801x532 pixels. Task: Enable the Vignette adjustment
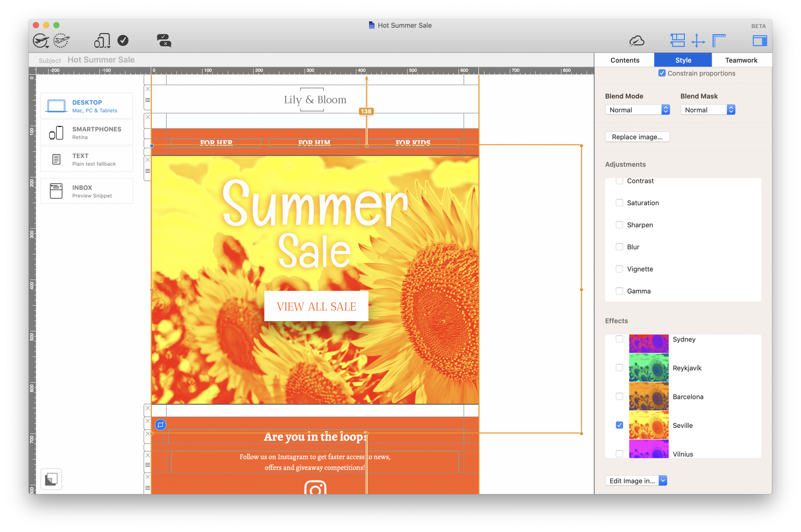tap(619, 269)
